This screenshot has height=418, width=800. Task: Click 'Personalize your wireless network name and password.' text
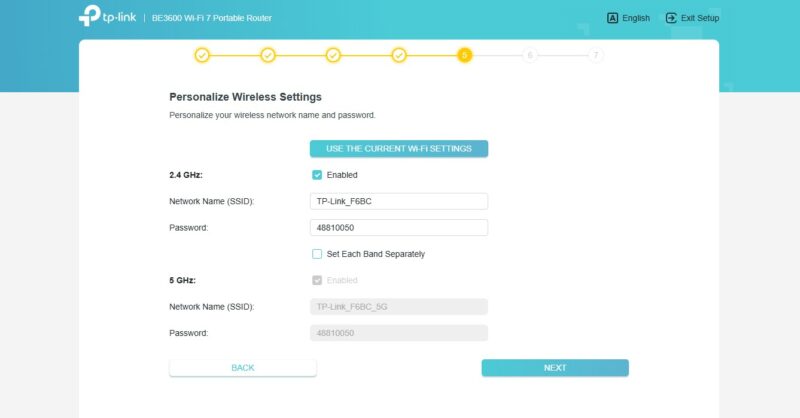(272, 115)
